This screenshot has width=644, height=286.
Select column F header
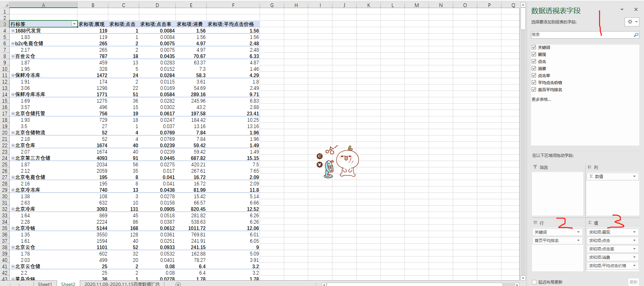(233, 5)
